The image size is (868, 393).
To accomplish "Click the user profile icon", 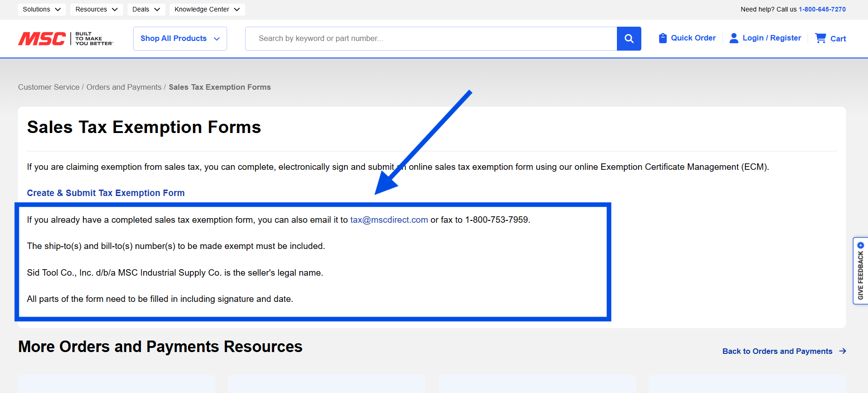I will coord(734,38).
